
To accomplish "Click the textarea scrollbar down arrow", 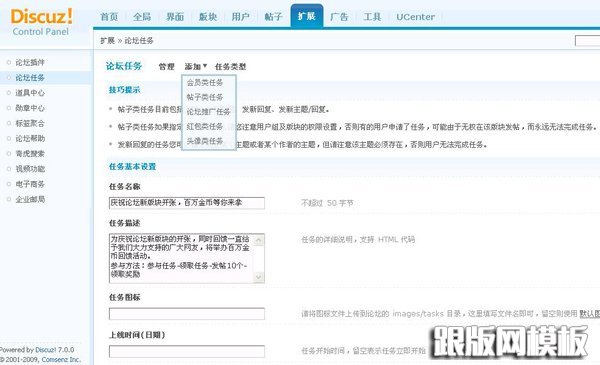I will (x=259, y=277).
